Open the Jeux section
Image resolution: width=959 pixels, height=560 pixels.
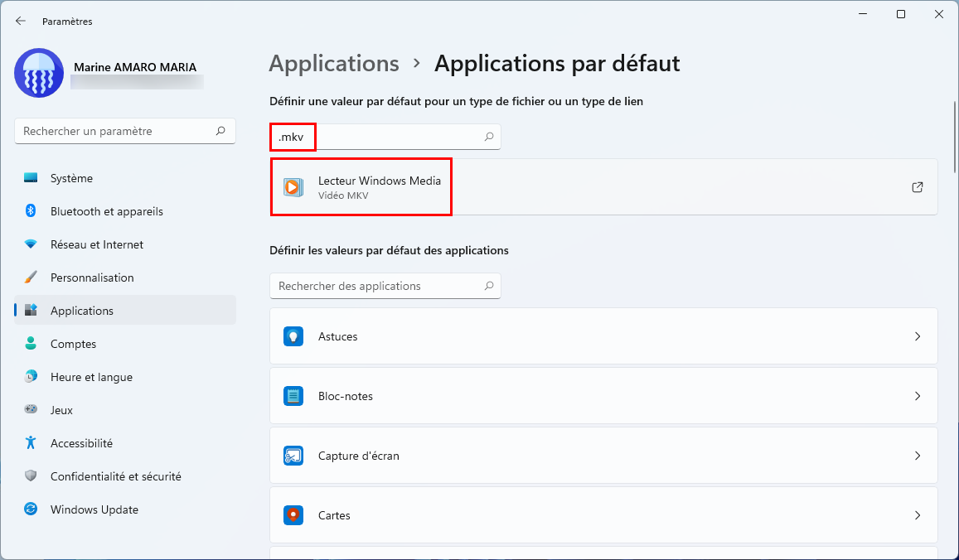click(x=125, y=409)
